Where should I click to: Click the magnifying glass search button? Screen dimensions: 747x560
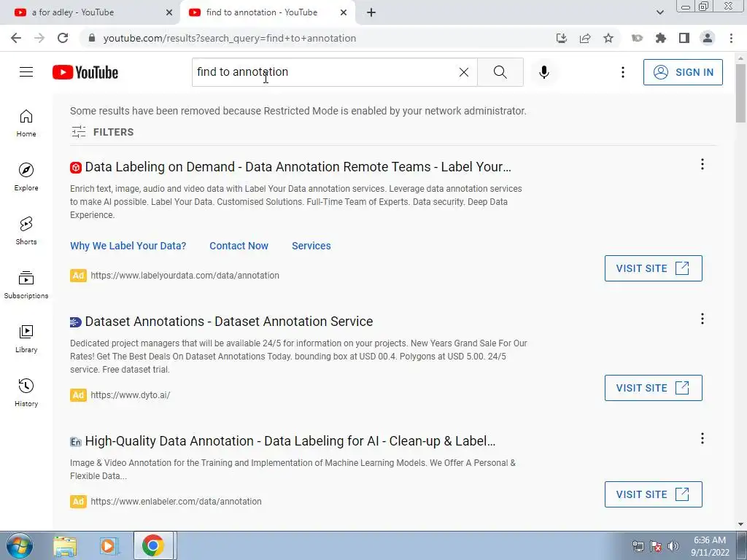click(500, 72)
